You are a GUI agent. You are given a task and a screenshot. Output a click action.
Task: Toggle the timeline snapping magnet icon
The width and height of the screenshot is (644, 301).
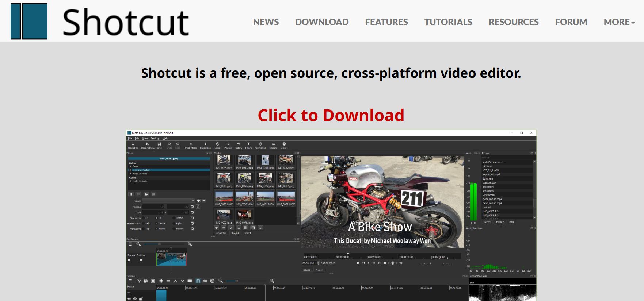[198, 281]
